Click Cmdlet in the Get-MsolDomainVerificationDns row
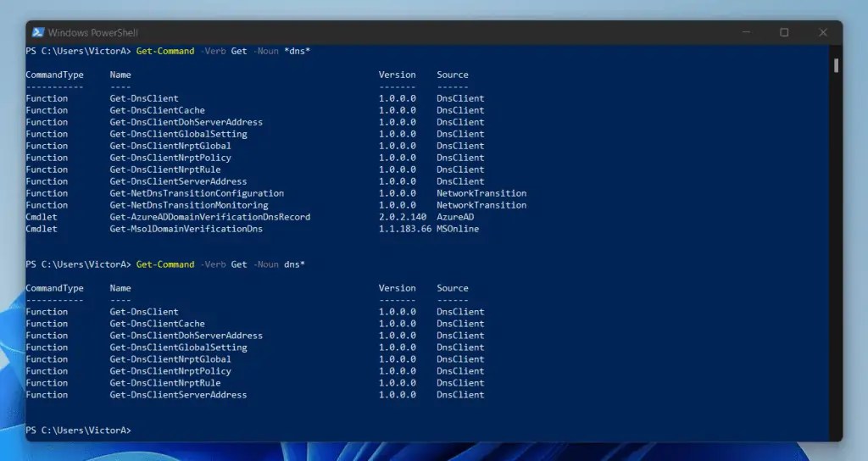The height and width of the screenshot is (461, 868). (x=42, y=229)
